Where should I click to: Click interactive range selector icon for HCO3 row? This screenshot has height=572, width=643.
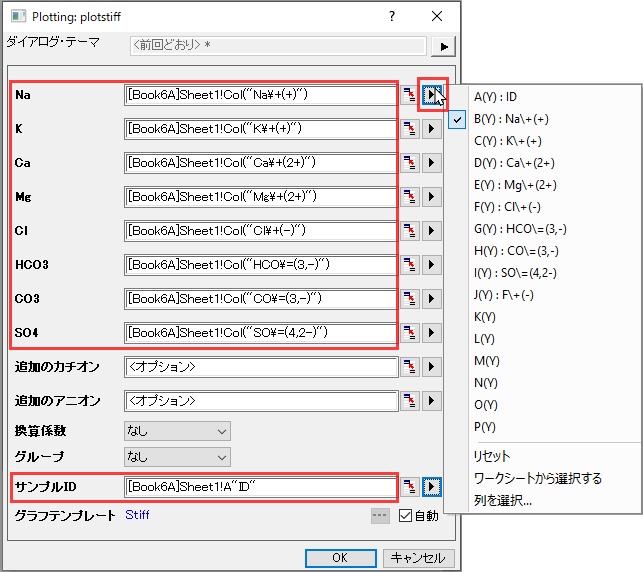coord(409,264)
